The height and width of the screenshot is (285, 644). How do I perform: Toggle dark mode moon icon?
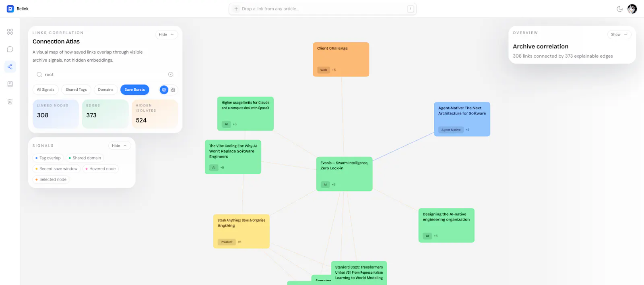click(x=620, y=9)
